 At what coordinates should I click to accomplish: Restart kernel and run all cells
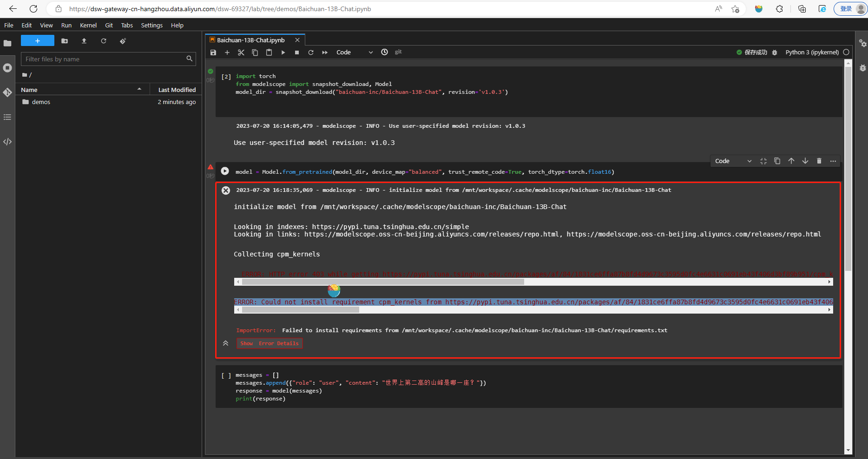325,52
